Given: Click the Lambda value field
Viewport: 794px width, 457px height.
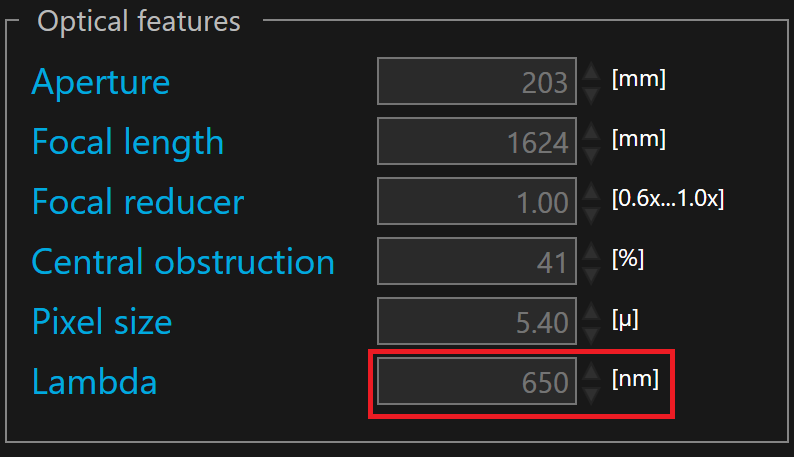Looking at the screenshot, I should pos(477,381).
